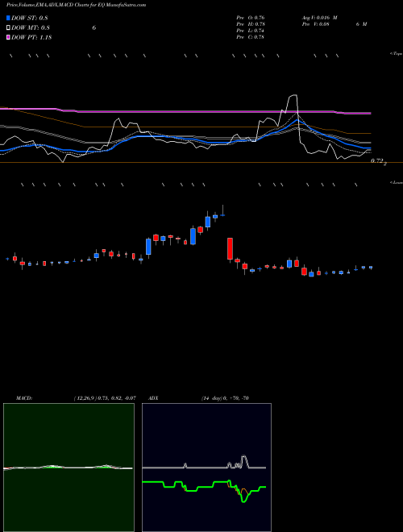Click the white DOW MT legend swatch
Image resolution: width=403 pixels, height=532 pixels.
tap(8, 28)
